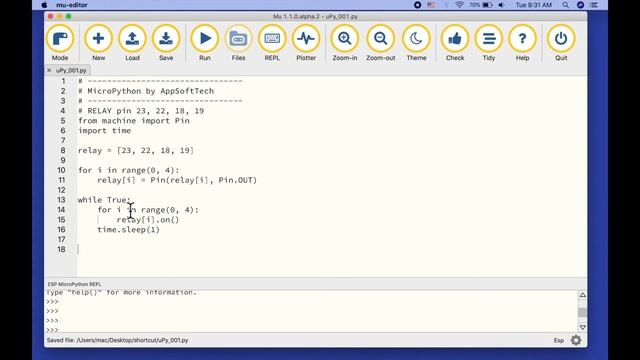
Task: Close the uPy_001.py tab
Action: coord(49,70)
